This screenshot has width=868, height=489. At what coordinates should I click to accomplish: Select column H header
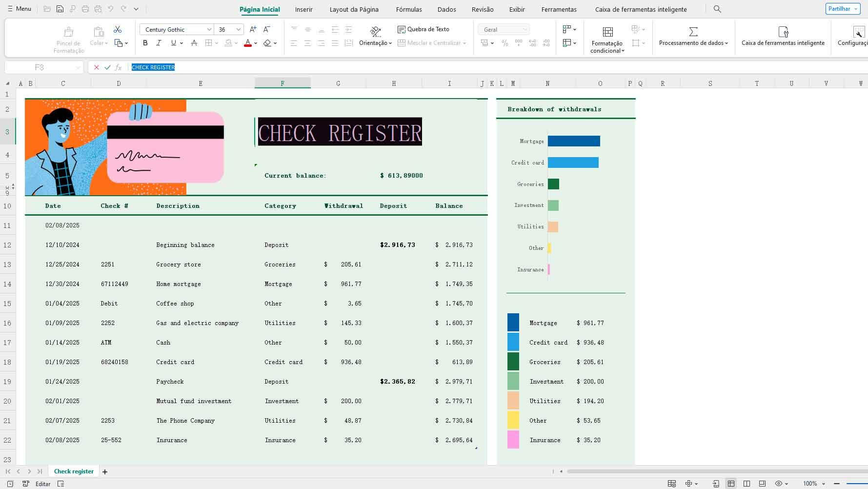(x=394, y=83)
